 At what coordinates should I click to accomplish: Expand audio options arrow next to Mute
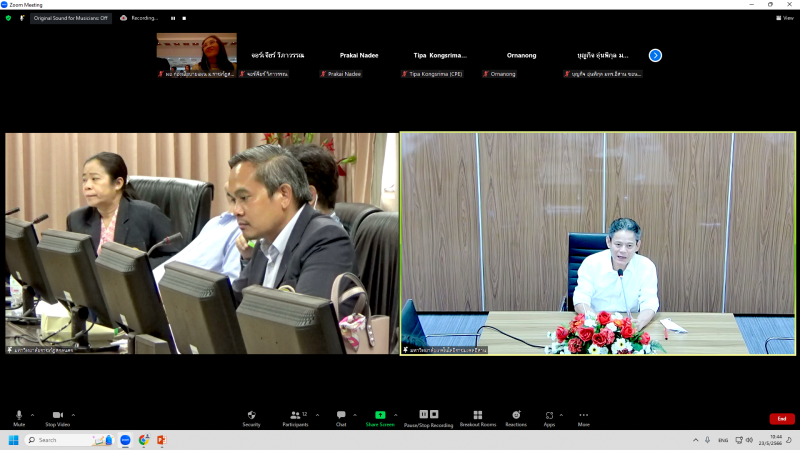coord(32,414)
